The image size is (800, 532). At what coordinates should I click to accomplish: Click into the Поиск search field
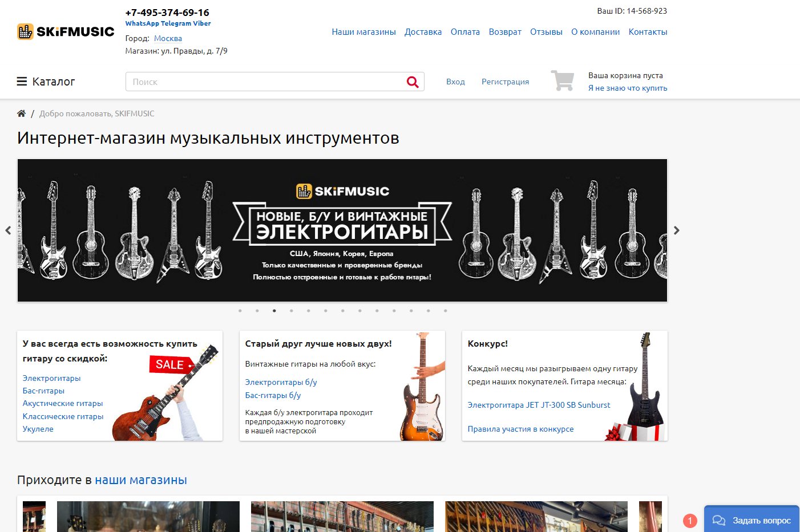265,82
